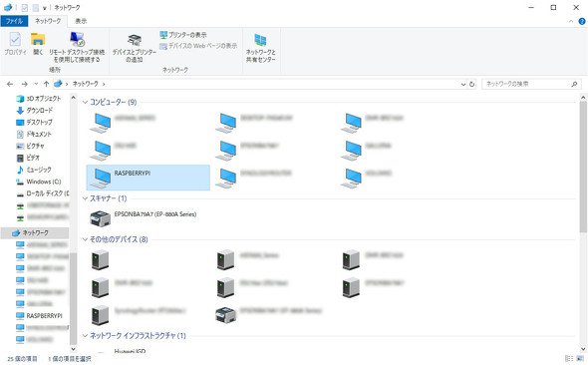Switch to the 表示 ribbon tab
588x365 pixels.
point(81,21)
